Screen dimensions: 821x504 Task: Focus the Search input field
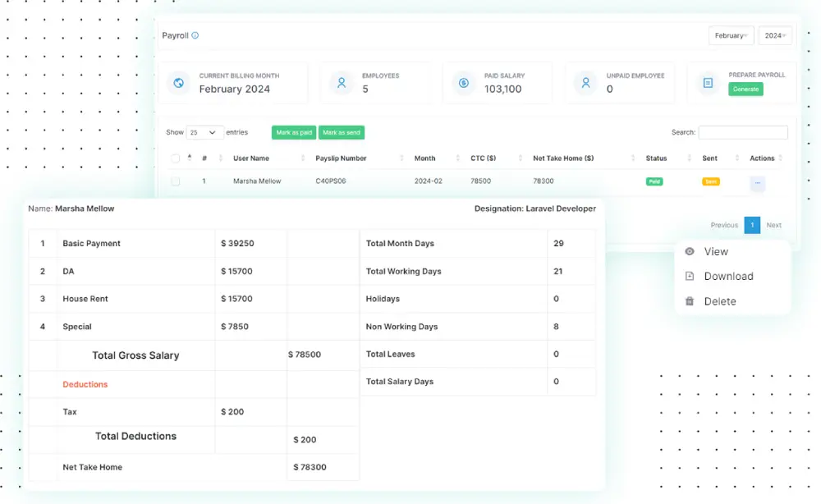coord(742,132)
